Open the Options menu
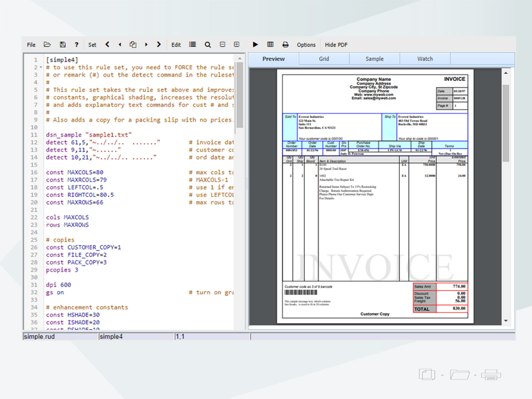532x399 pixels. click(x=306, y=45)
